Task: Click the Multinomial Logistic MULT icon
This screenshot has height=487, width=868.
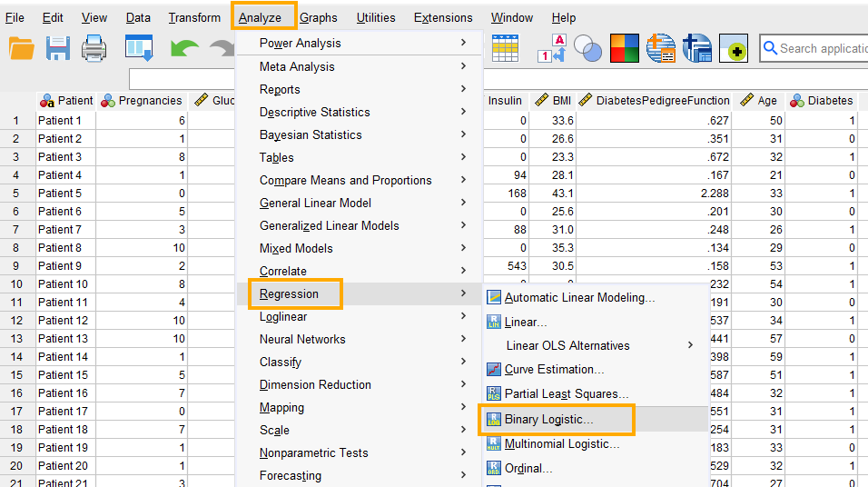Action: click(x=494, y=443)
